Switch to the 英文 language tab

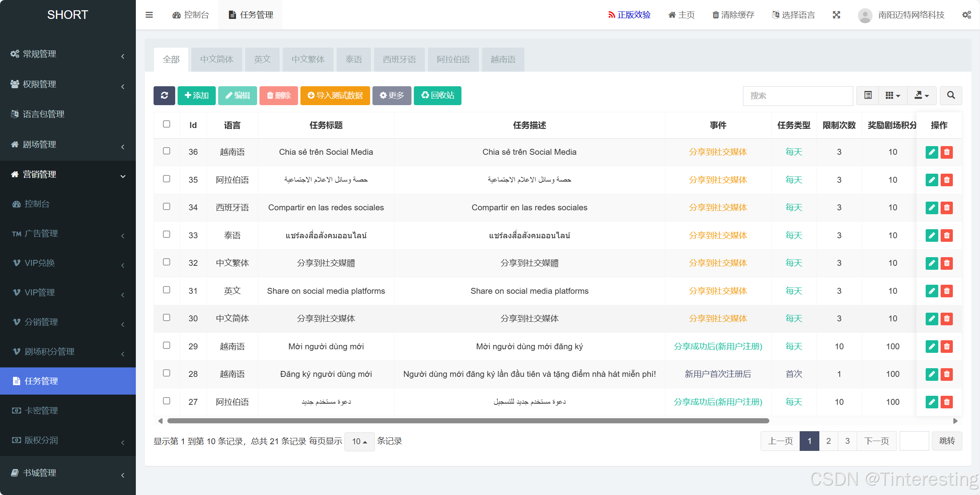tap(262, 59)
